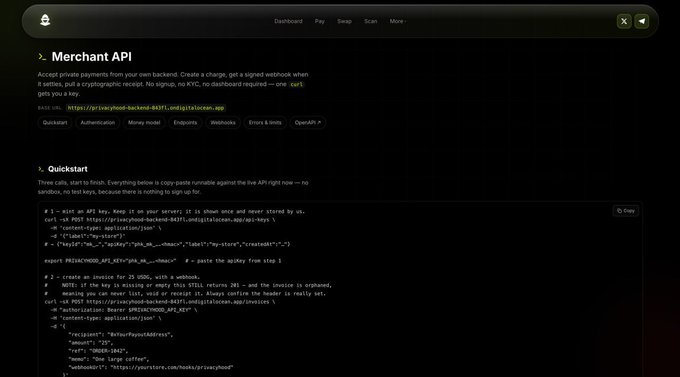Image resolution: width=680 pixels, height=377 pixels.
Task: Click the -d '{"label":"my-store"}' code line
Action: coord(88,236)
